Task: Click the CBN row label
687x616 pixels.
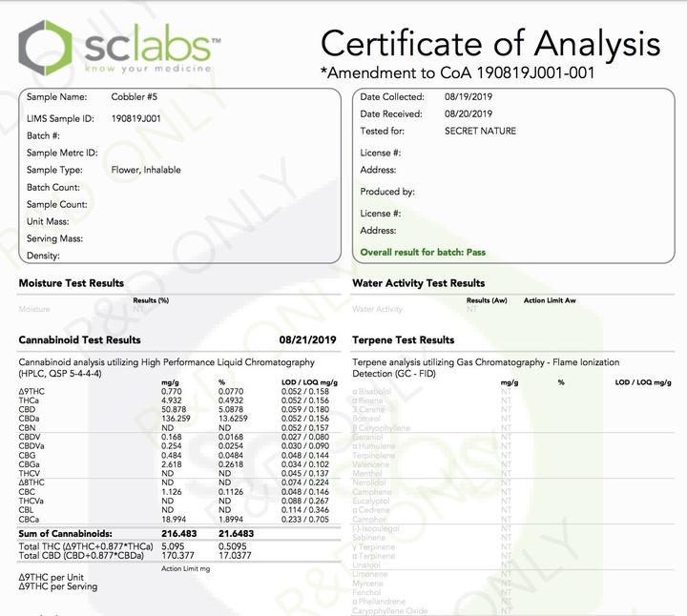Action: pos(27,428)
